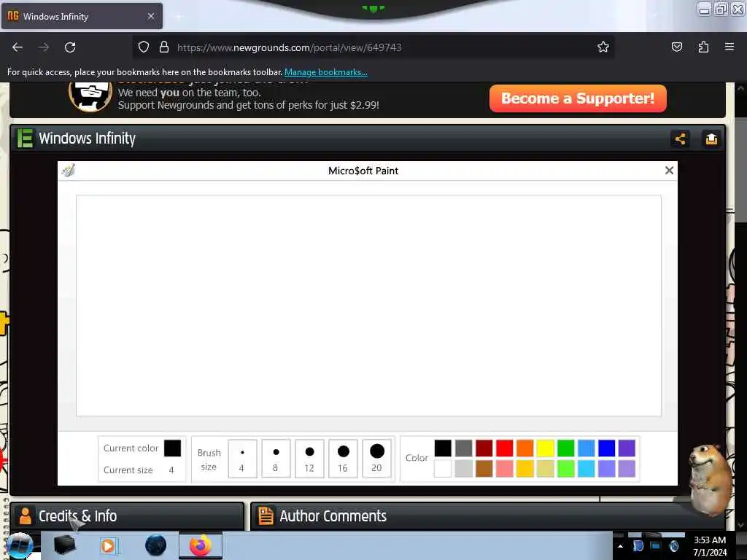Pick the cyan swatch in bottom row
The width and height of the screenshot is (747, 560).
587,469
